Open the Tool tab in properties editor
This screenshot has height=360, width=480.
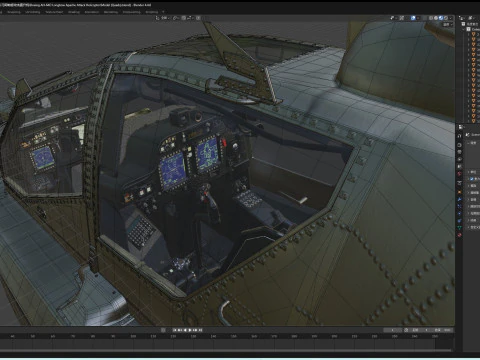point(459,136)
